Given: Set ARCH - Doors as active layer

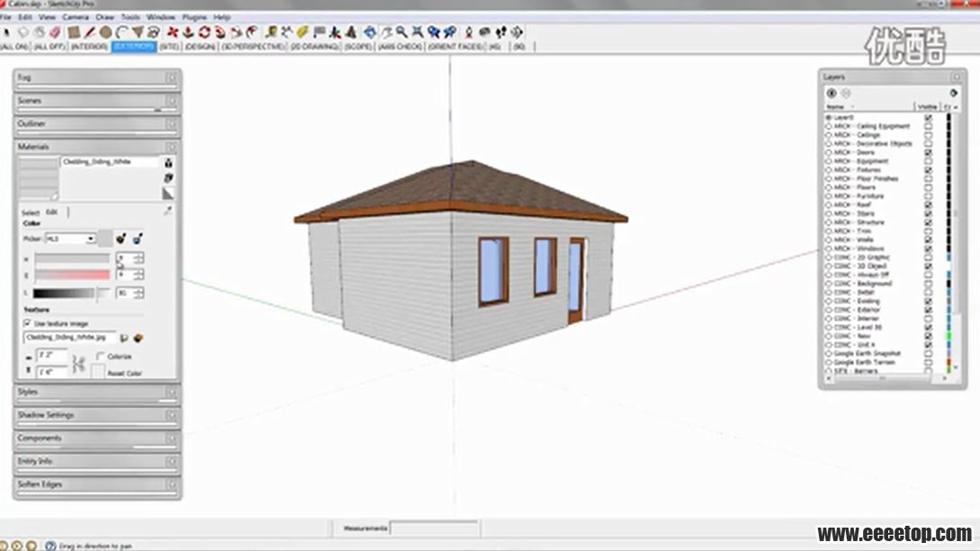Looking at the screenshot, I should [829, 152].
